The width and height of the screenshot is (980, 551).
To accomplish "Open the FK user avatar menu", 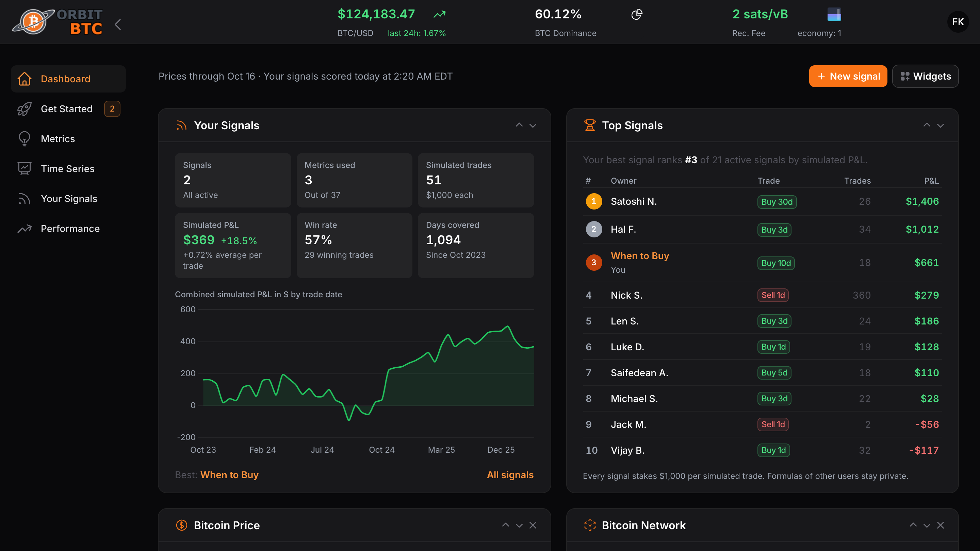I will [958, 22].
